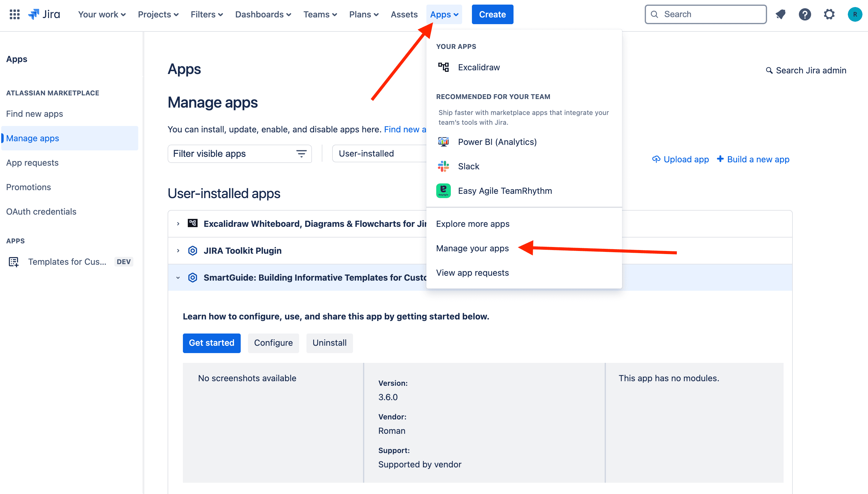Click the SmartGuide app title
This screenshot has height=494, width=868.
315,278
